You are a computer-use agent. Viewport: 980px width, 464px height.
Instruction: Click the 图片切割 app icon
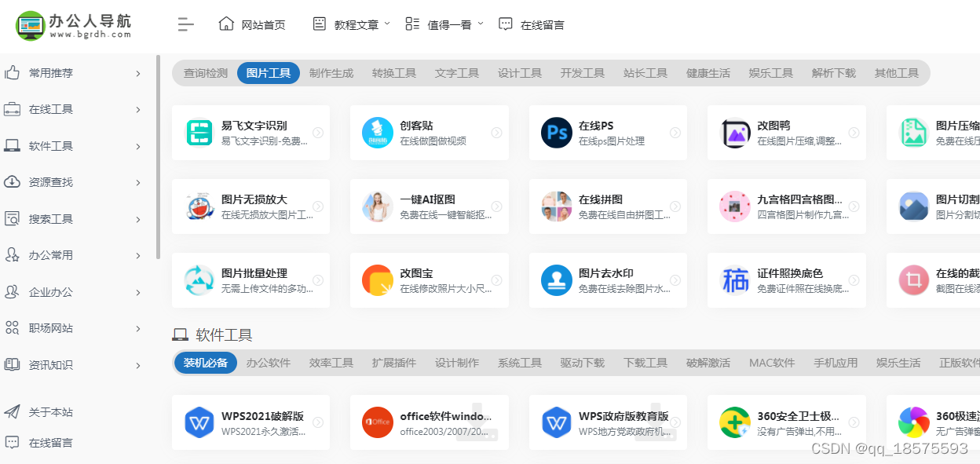(914, 206)
